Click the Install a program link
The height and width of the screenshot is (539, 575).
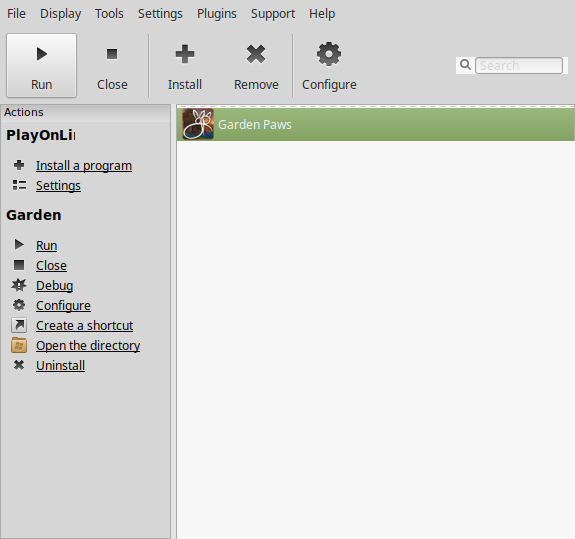84,166
